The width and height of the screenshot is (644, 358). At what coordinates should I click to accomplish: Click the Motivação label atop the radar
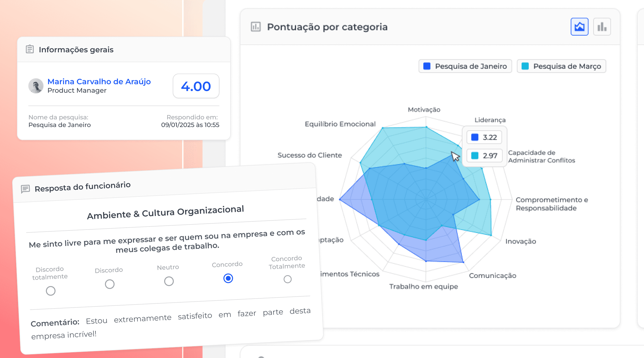424,110
